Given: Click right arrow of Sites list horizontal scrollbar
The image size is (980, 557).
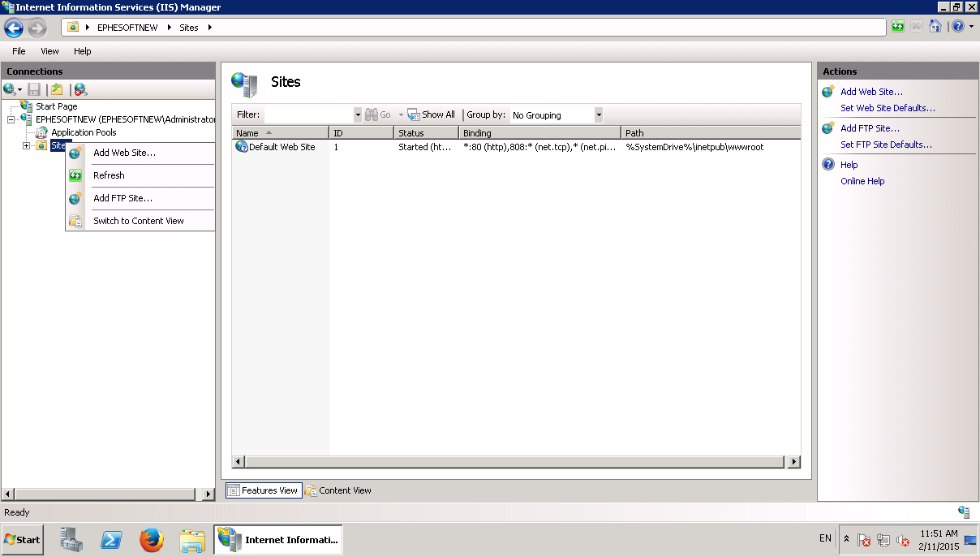Looking at the screenshot, I should [x=793, y=462].
